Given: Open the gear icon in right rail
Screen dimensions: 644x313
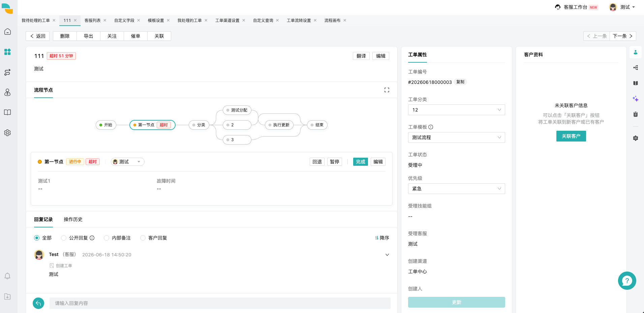Looking at the screenshot, I should pyautogui.click(x=636, y=138).
